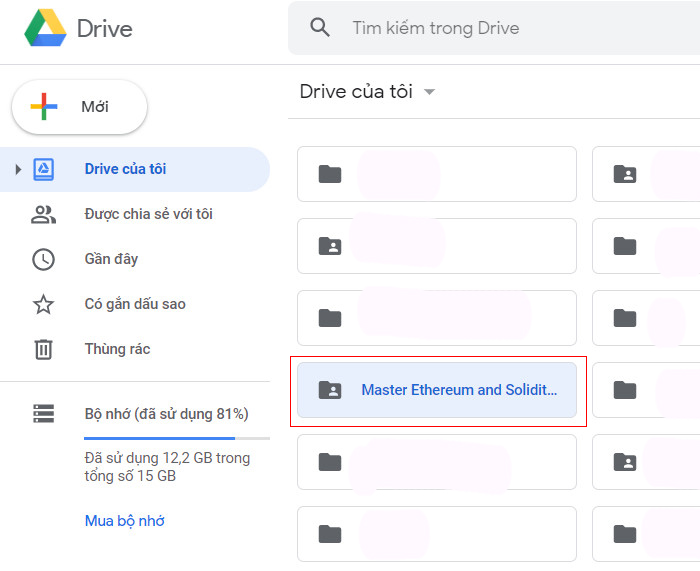Click the shared-with-me people icon
The image size is (700, 571).
pyautogui.click(x=43, y=214)
